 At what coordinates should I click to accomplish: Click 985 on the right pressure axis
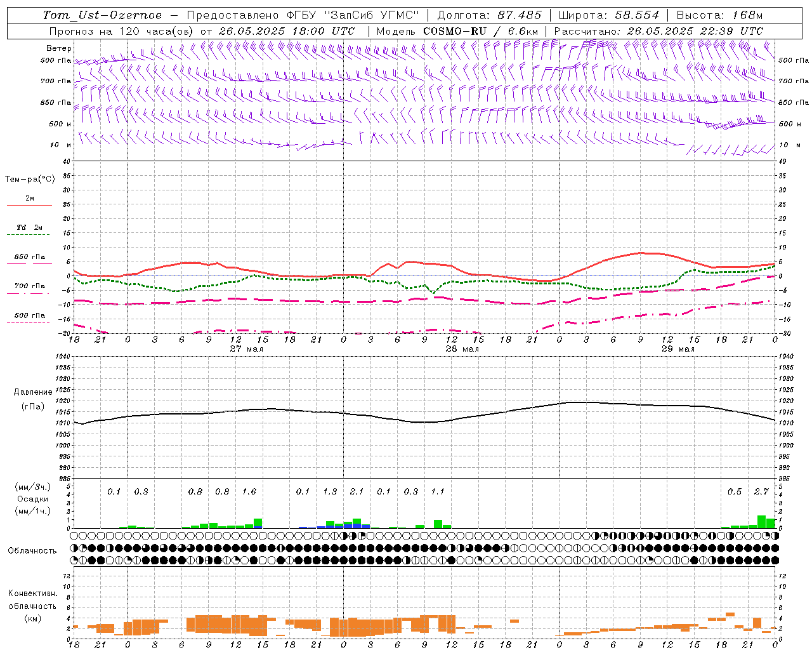click(785, 479)
